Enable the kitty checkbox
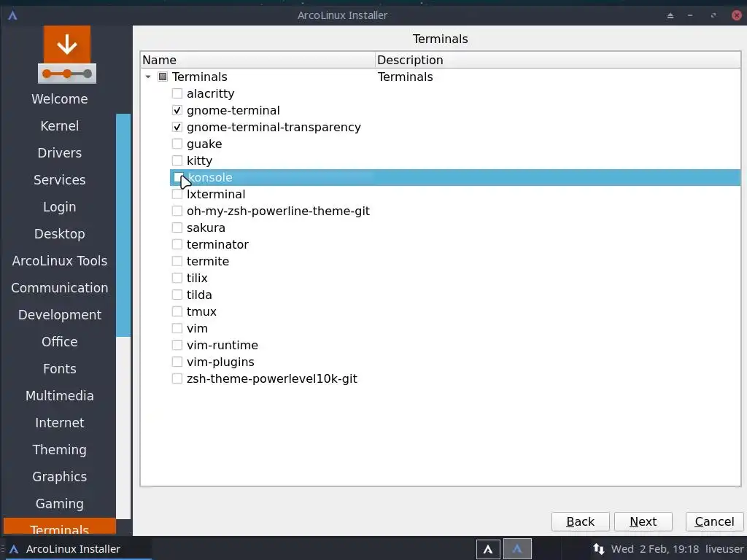The height and width of the screenshot is (560, 747). 177,160
